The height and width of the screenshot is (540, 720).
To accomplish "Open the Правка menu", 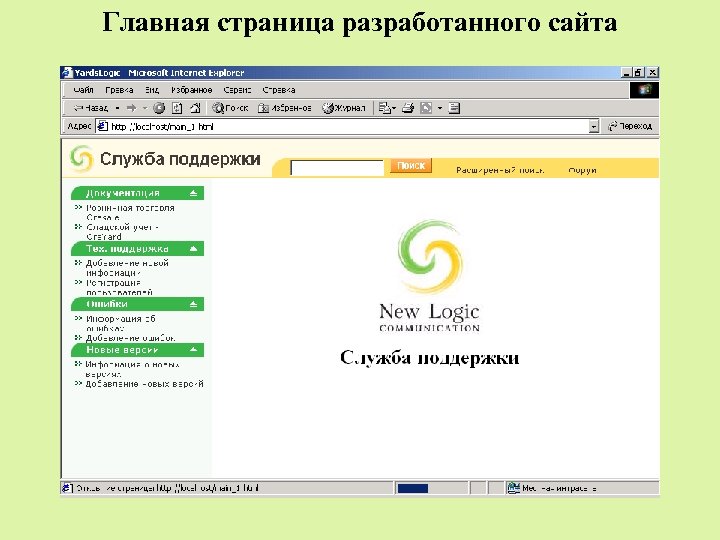I will (119, 90).
